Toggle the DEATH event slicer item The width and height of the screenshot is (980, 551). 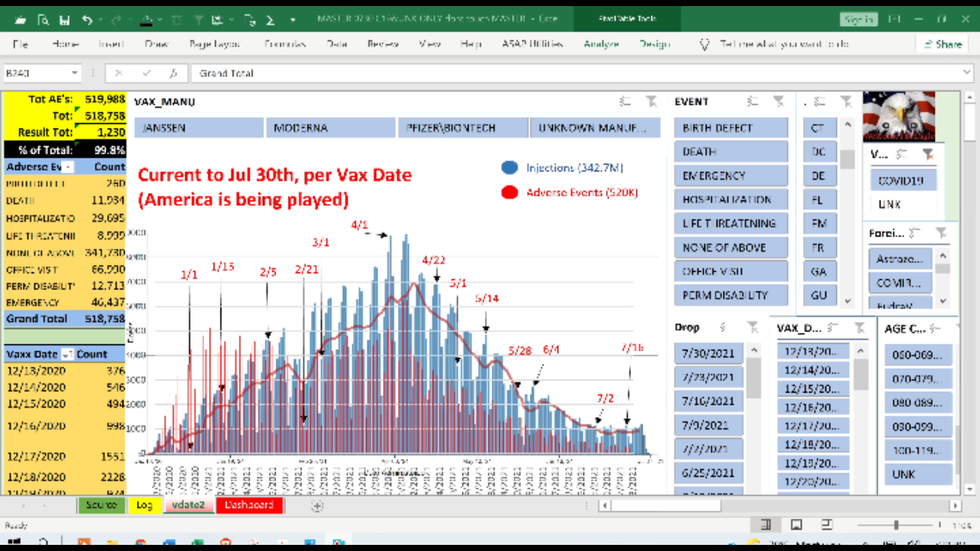point(730,152)
